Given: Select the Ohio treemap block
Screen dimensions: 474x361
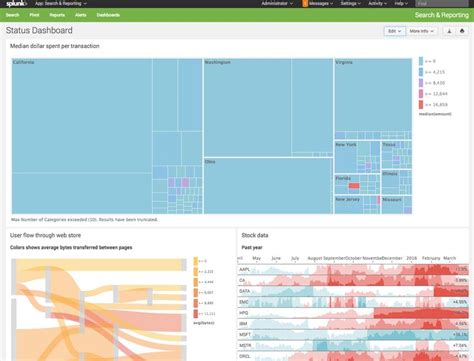Looking at the screenshot, I should (268, 186).
